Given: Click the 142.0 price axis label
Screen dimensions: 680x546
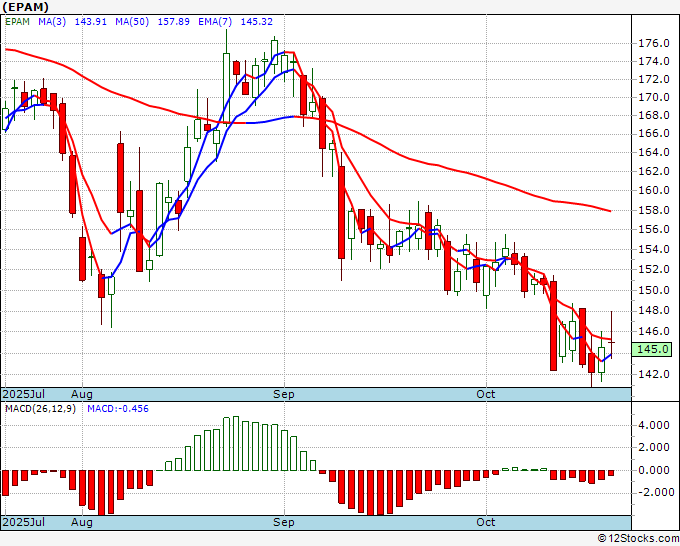Looking at the screenshot, I should (654, 374).
